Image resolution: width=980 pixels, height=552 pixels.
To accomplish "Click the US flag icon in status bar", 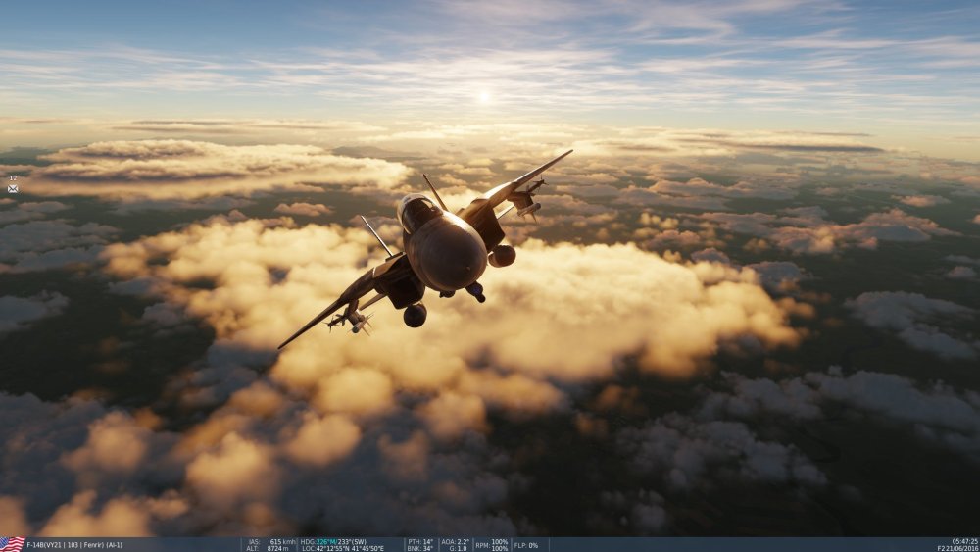I will 12,544.
